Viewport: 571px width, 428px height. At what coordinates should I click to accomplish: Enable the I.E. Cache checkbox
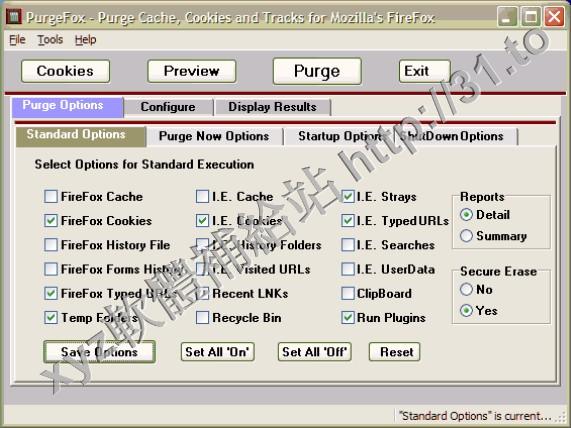point(202,196)
